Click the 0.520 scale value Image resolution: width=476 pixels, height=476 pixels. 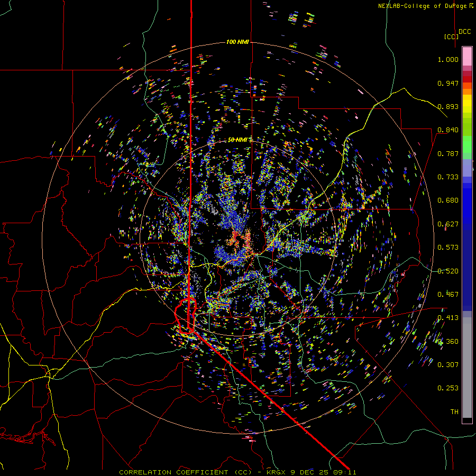(x=448, y=271)
